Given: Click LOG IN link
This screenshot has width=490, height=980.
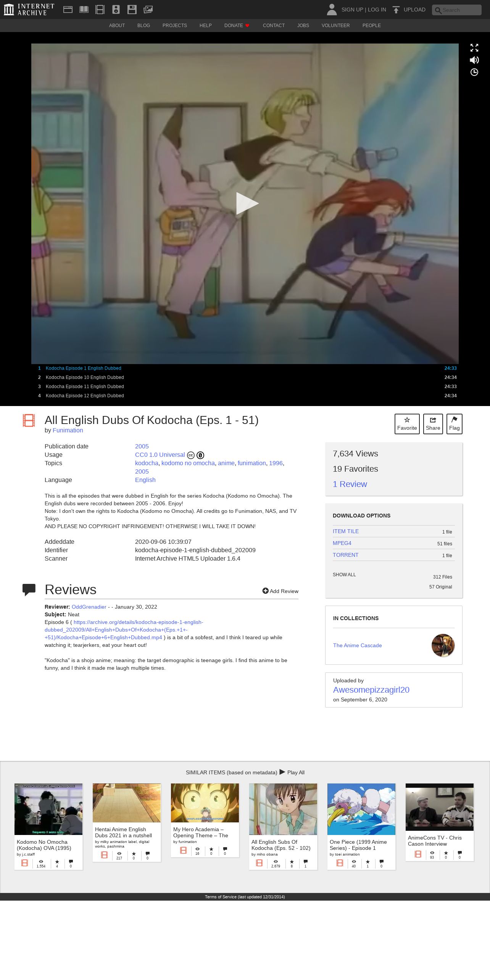Looking at the screenshot, I should [x=377, y=10].
